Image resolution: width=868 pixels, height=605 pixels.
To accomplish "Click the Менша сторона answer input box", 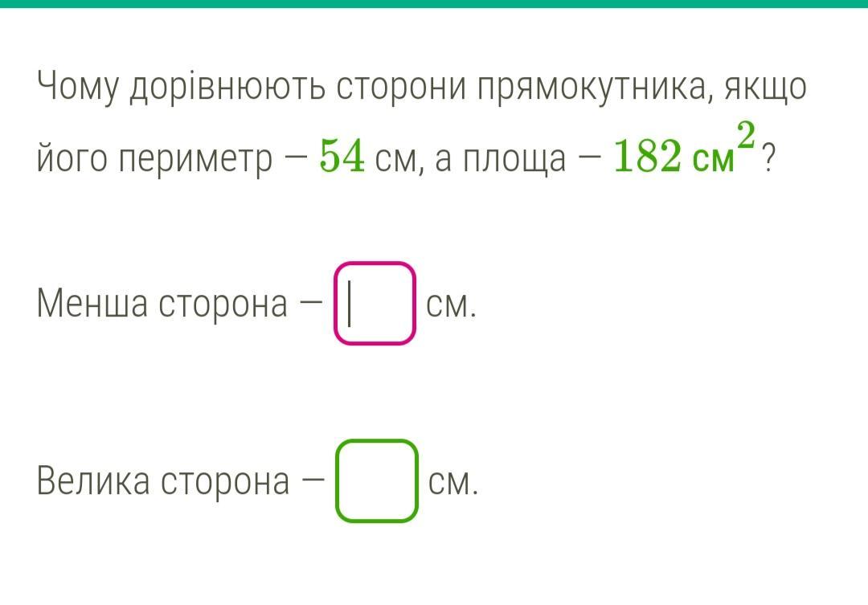I will [375, 304].
